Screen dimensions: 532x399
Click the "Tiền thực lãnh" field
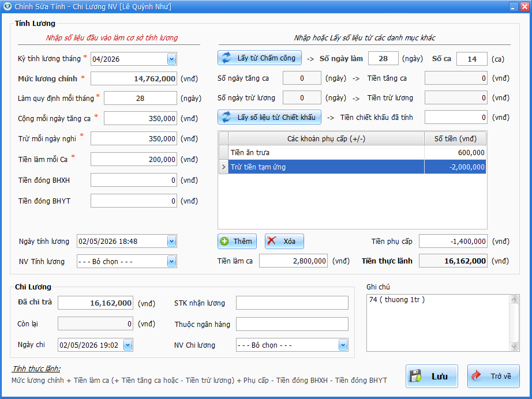pos(453,261)
